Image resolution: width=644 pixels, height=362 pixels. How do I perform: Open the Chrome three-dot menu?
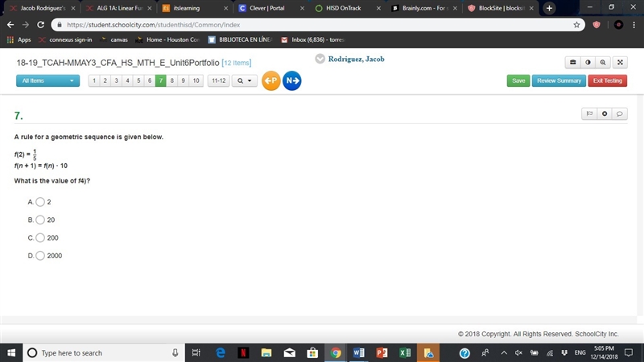(634, 25)
